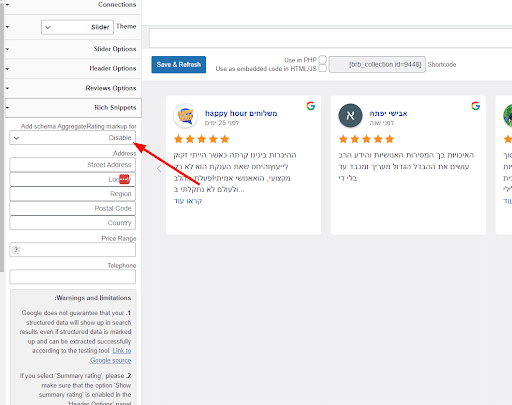512x405 pixels.
Task: Collapse the Rich Snippets section
Action: [x=73, y=107]
